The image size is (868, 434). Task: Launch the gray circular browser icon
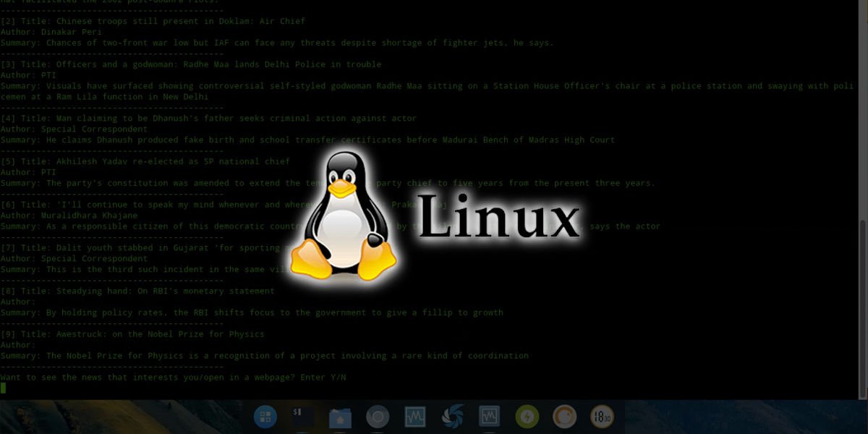378,417
